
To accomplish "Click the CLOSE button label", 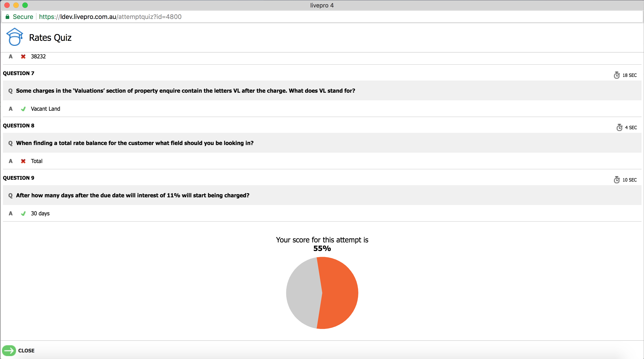I will click(26, 350).
